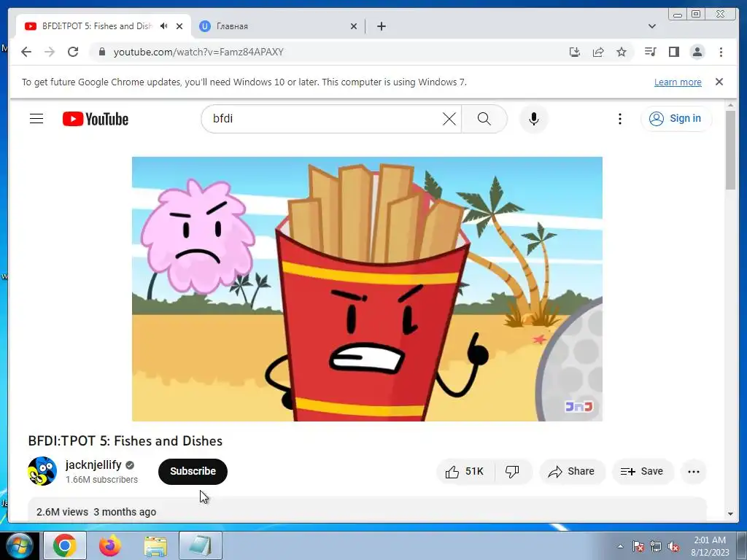
Task: Open the Chrome profile avatar
Action: 697,52
